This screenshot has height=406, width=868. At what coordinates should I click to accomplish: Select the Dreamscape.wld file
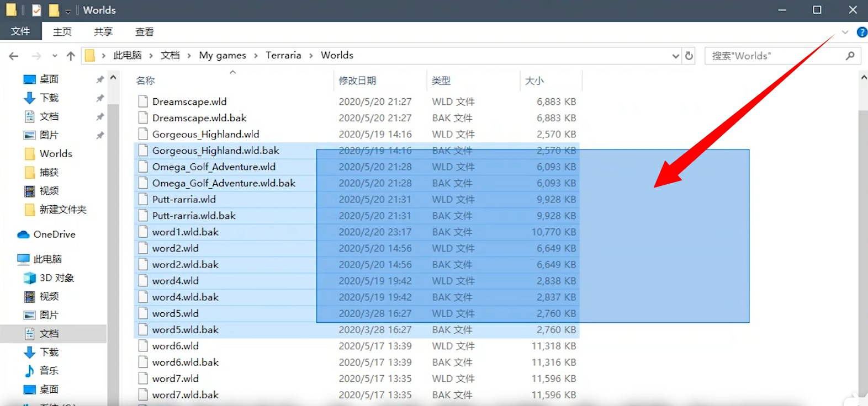click(x=189, y=101)
